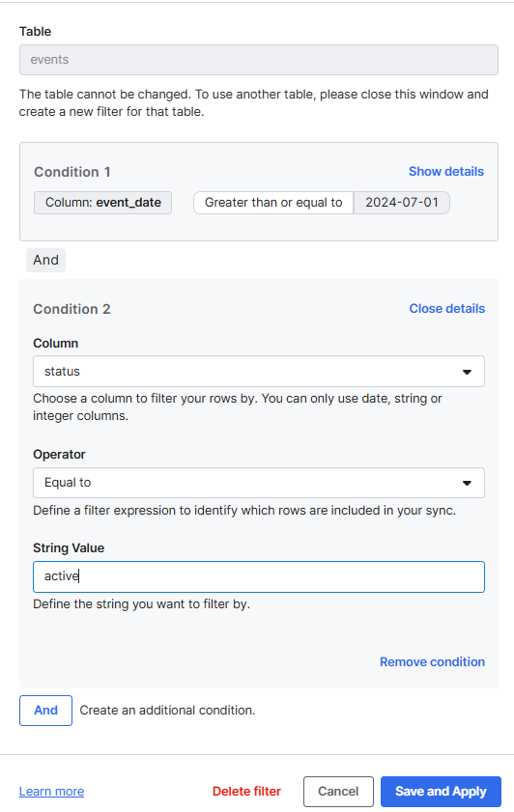The height and width of the screenshot is (812, 514).
Task: Open the Column dropdown showing status
Action: point(259,372)
